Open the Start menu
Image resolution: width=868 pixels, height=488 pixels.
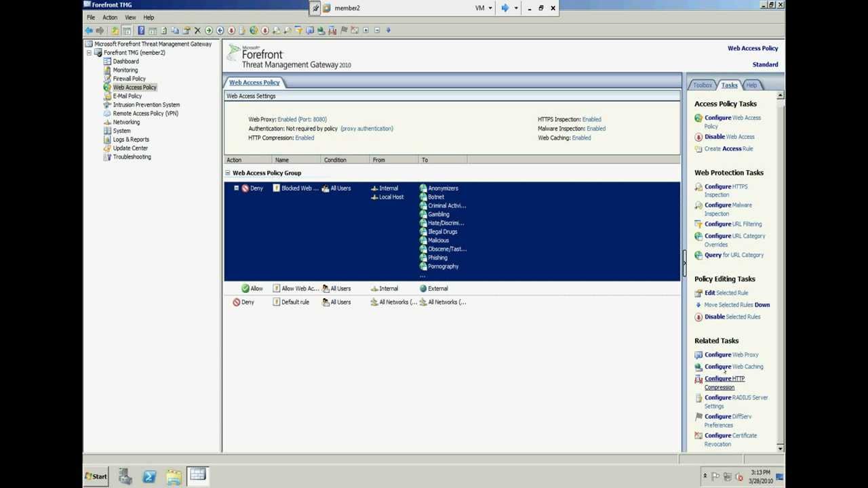[96, 476]
